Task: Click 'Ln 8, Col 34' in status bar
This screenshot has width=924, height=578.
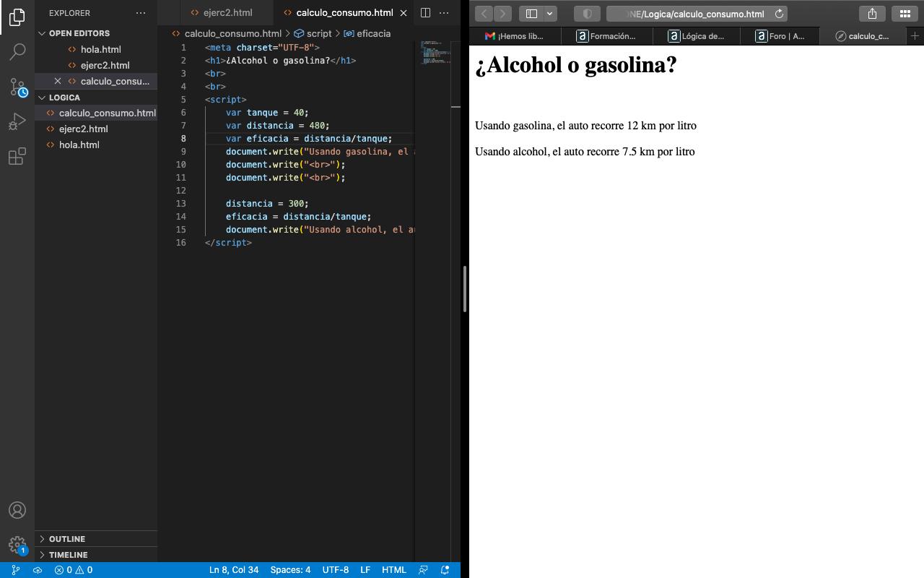Action: coord(234,570)
